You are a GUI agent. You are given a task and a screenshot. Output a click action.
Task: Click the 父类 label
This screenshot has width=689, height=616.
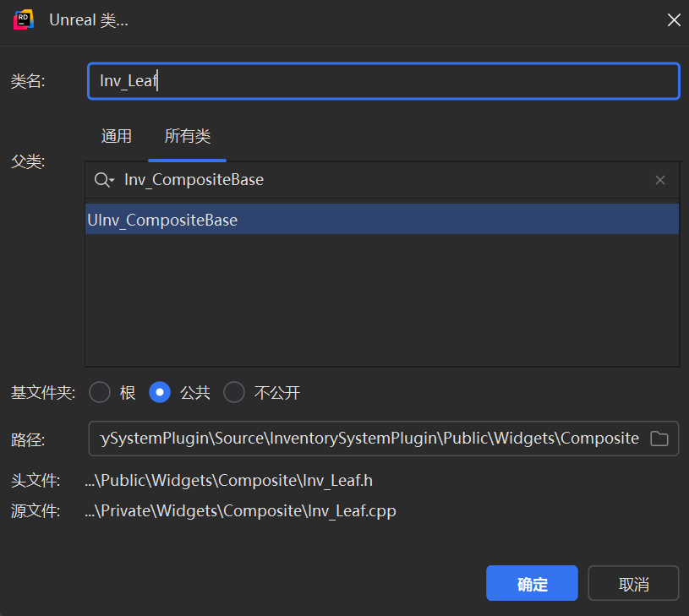[x=28, y=161]
